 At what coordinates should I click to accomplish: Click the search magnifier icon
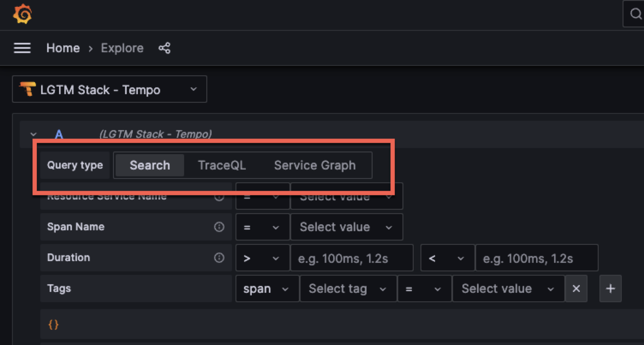[x=635, y=15]
